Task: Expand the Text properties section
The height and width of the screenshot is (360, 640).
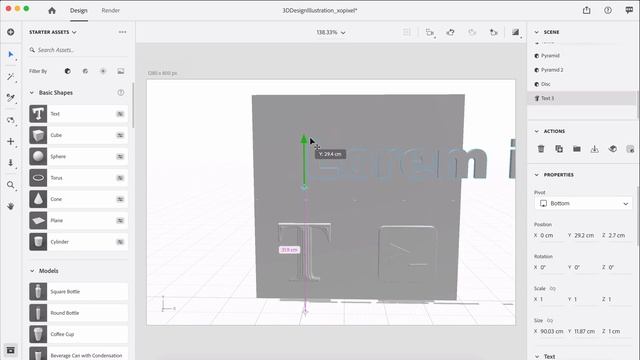Action: (536, 356)
